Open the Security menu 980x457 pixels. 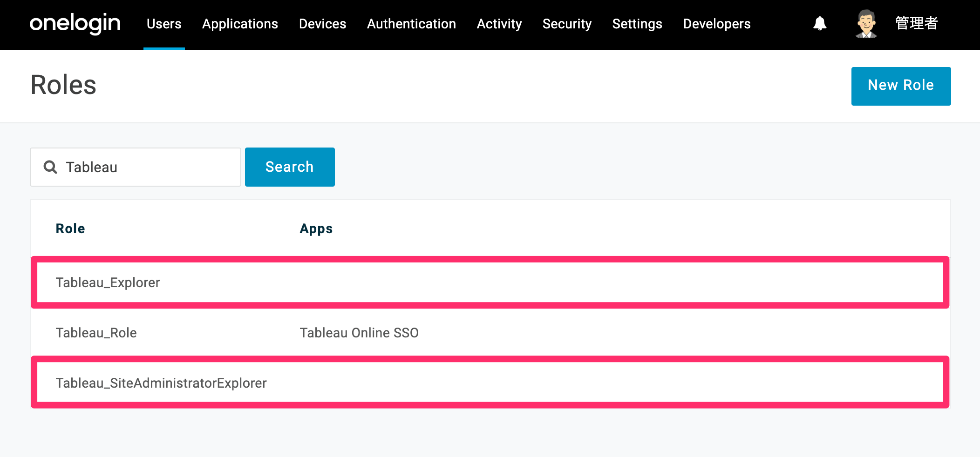[567, 24]
